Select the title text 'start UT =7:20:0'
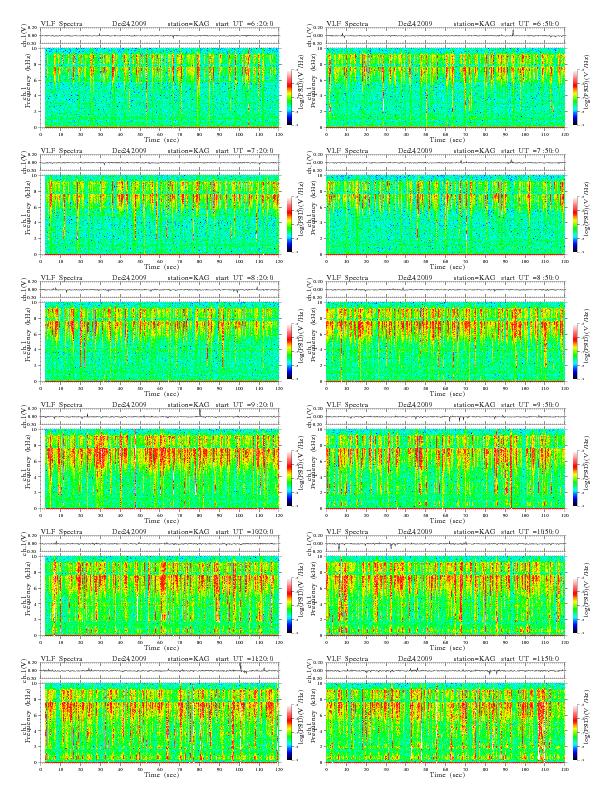612x792 pixels. [245, 151]
